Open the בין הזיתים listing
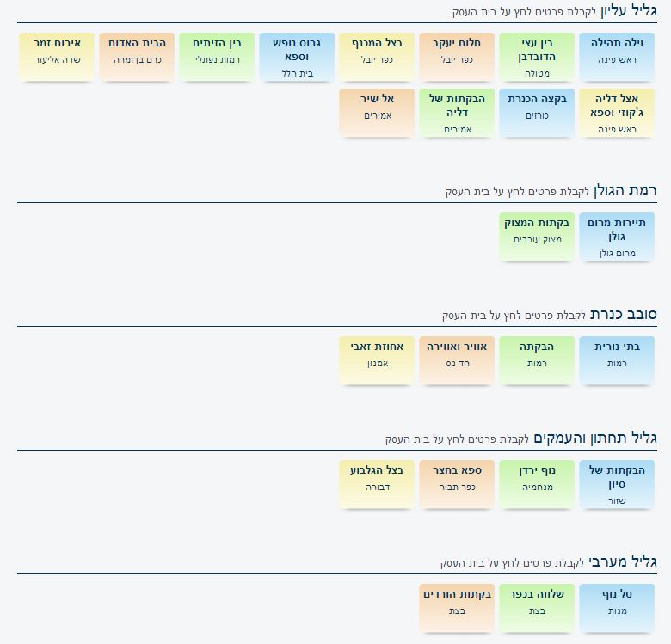 [x=217, y=56]
